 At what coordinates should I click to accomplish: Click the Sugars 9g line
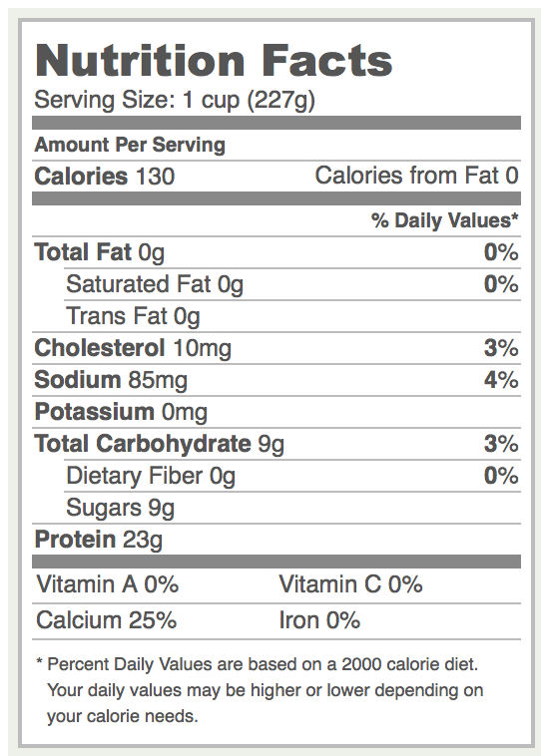click(x=292, y=508)
